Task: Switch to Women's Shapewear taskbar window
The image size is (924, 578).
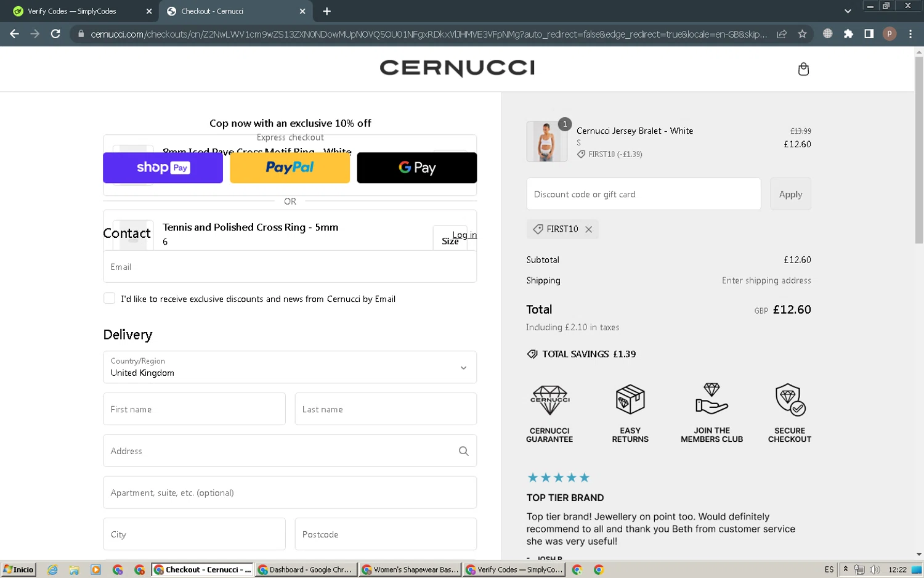Action: [x=410, y=570]
